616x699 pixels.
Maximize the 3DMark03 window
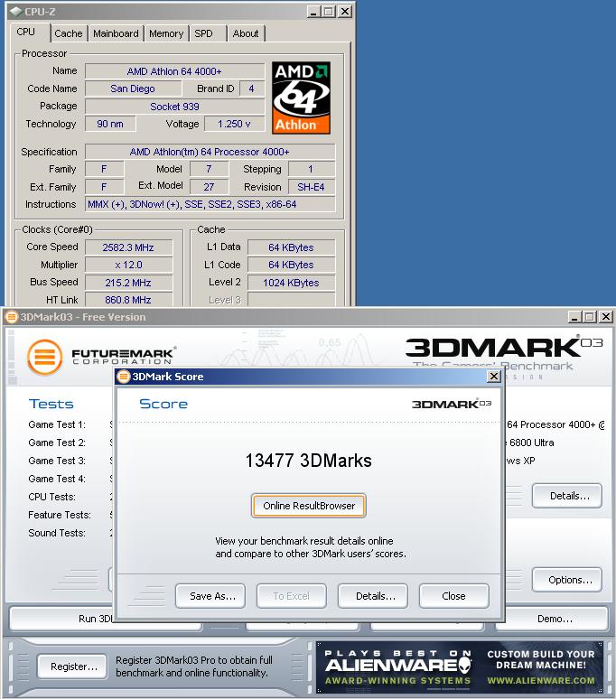click(590, 317)
